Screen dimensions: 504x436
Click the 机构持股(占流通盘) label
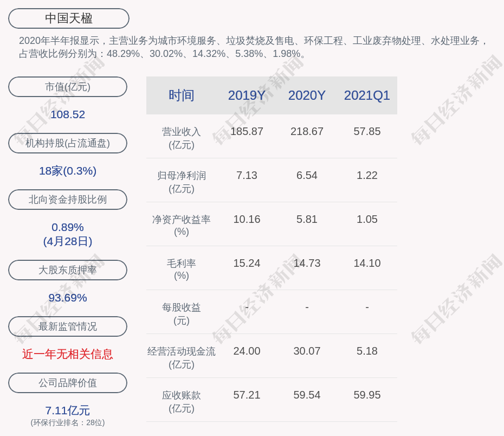68,143
